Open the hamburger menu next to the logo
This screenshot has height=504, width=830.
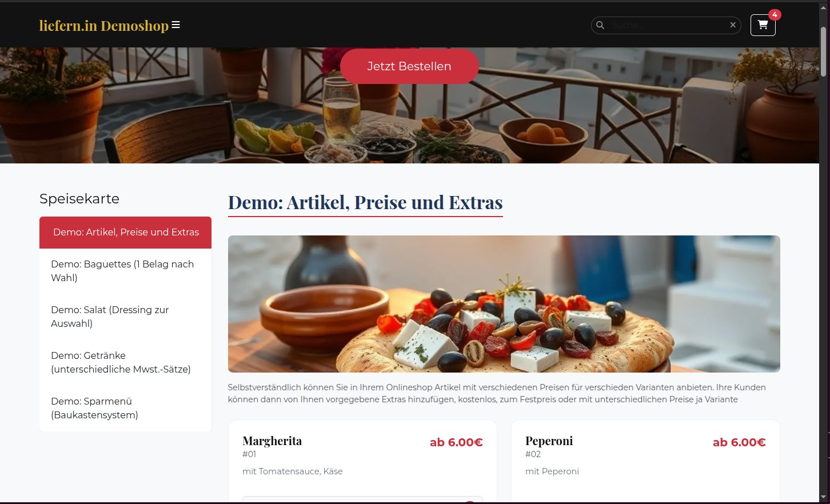coord(176,25)
